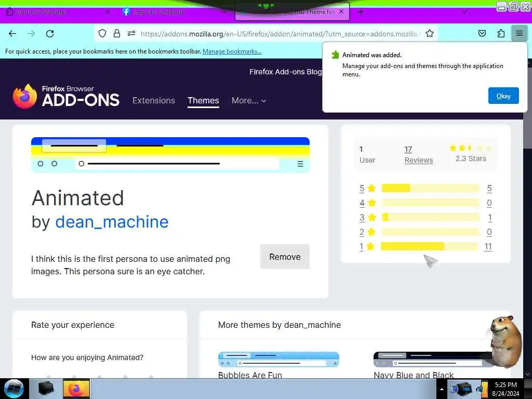Click the Firefox taskbar icon
532x399 pixels.
[x=77, y=389]
